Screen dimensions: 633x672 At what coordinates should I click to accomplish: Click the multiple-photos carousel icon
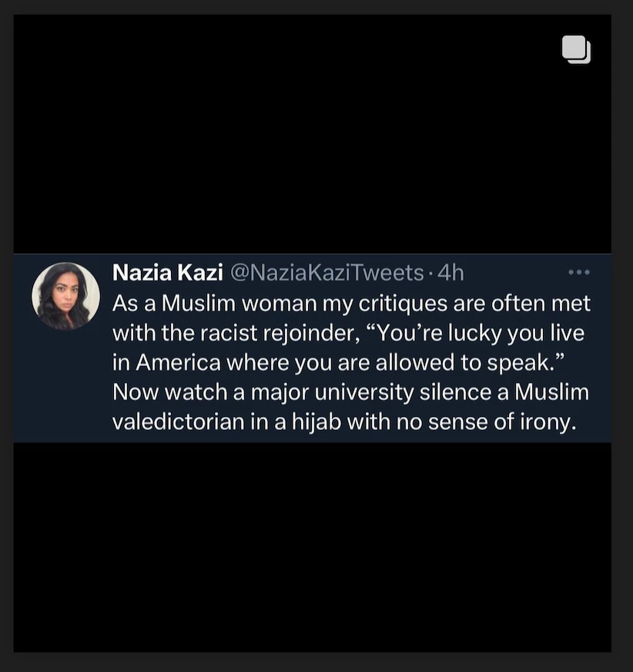coord(576,49)
